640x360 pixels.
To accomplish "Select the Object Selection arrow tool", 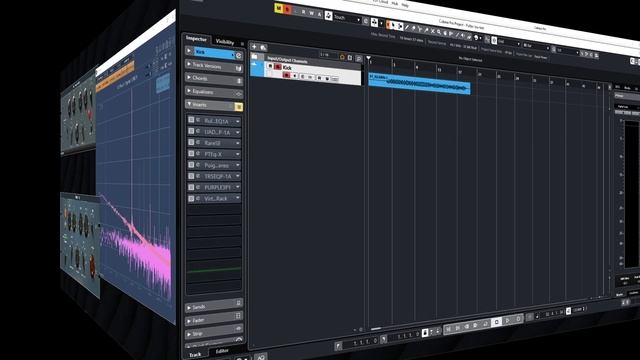I will [393, 25].
